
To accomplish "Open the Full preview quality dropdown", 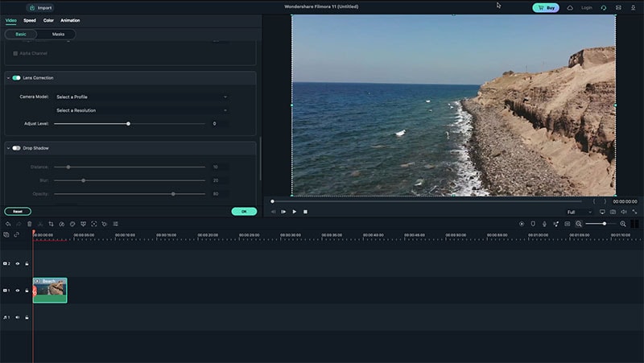I will (579, 212).
